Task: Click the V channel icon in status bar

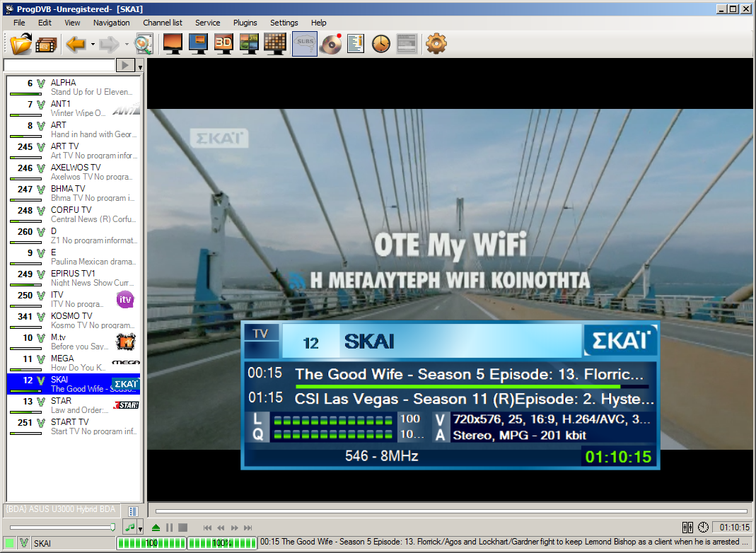Action: pos(23,543)
